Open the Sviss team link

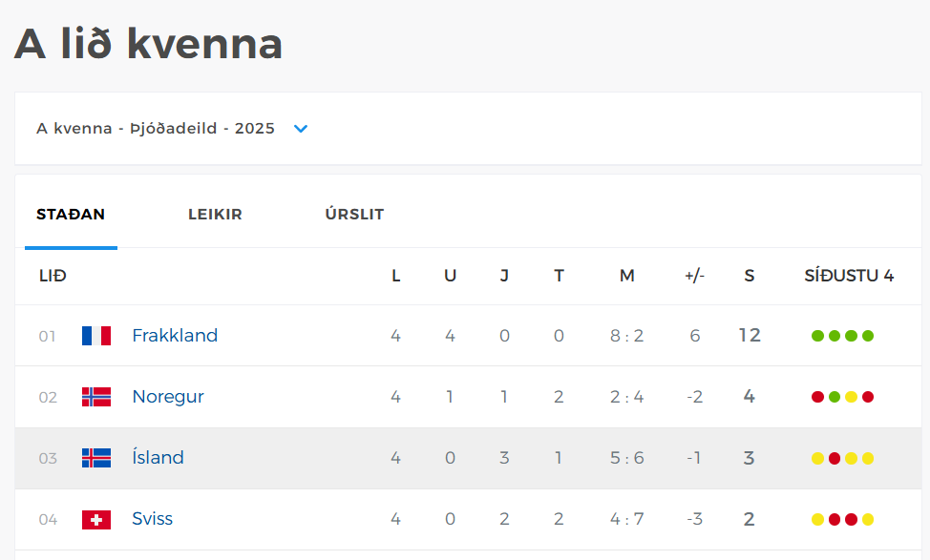(153, 519)
